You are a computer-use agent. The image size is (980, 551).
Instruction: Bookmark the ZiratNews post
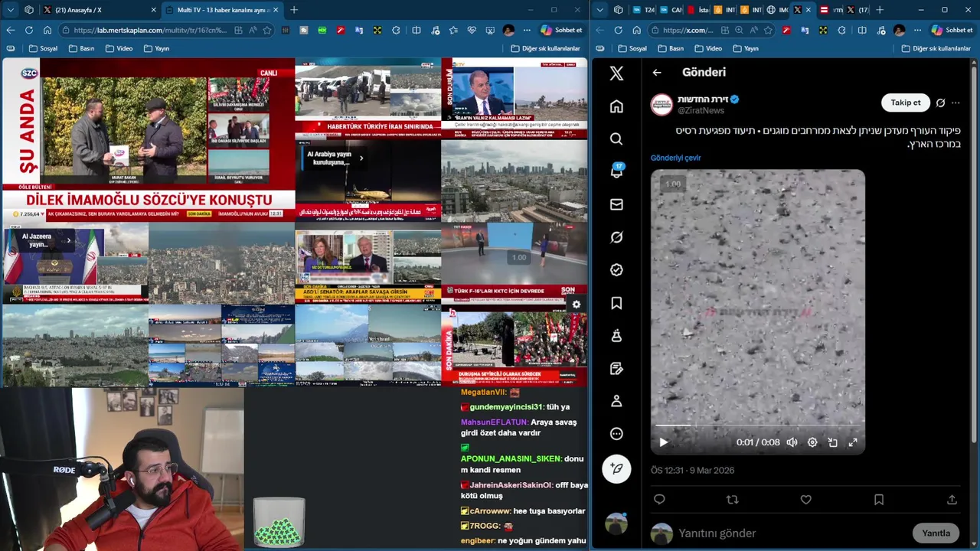[878, 500]
